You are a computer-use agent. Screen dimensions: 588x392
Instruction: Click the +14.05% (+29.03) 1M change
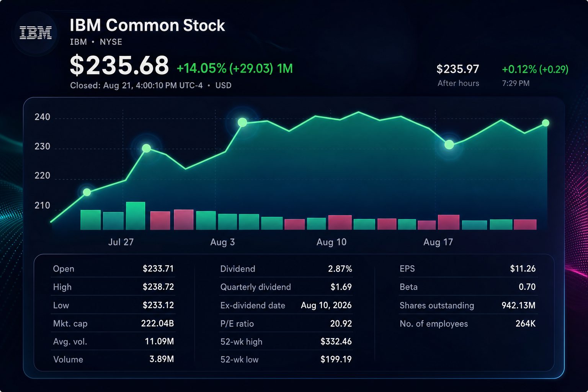coord(235,69)
